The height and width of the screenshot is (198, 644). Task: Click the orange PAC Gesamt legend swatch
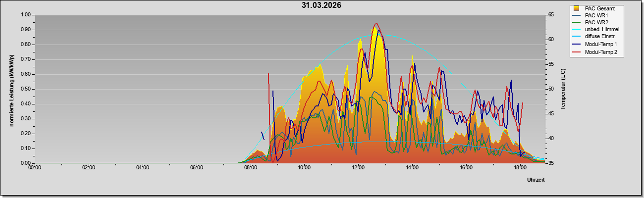tap(577, 8)
